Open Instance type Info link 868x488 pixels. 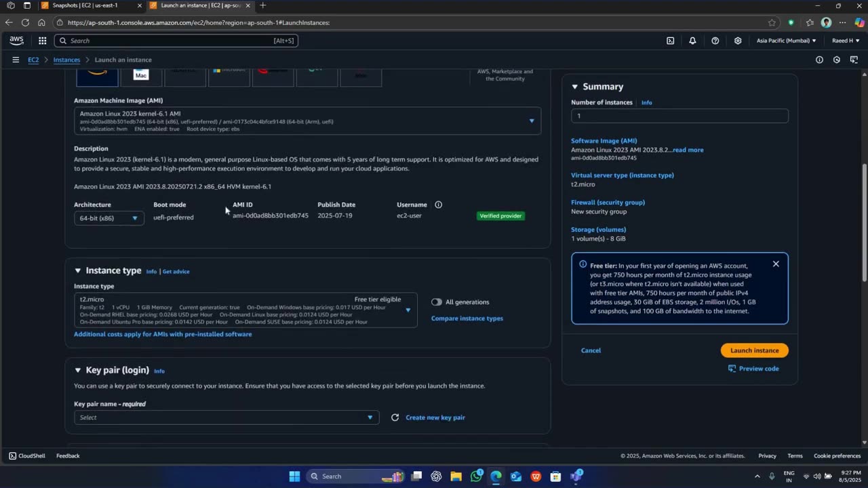tap(151, 272)
